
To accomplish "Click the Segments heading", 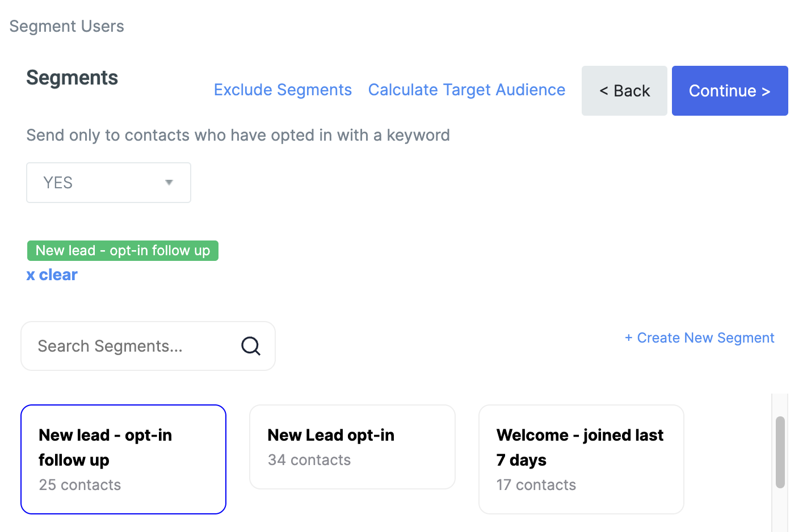I will click(72, 78).
